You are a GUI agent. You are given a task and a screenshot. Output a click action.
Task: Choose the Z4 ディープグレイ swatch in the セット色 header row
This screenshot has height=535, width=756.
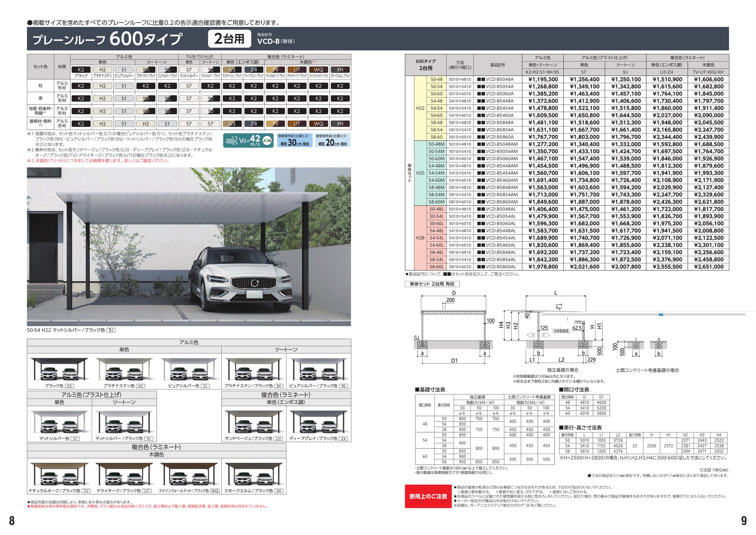point(254,69)
